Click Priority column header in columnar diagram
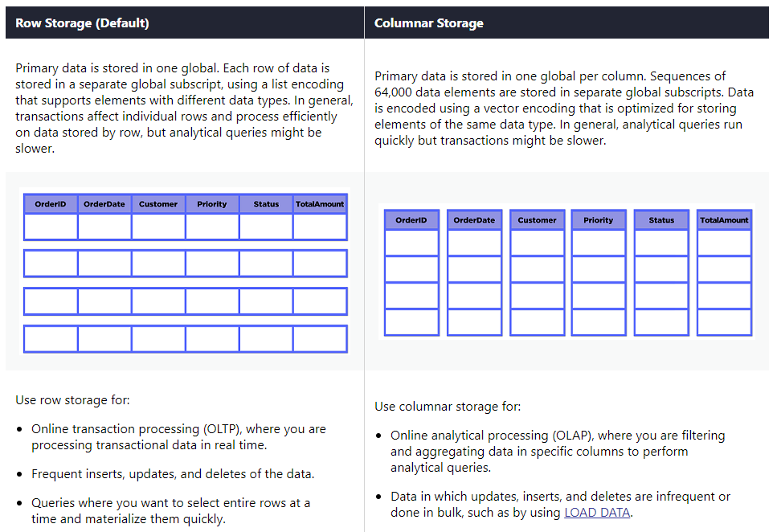 [599, 220]
